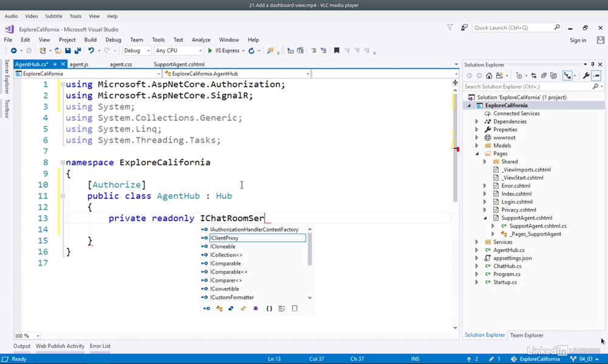Expand the Services folder in Solution Explorer
Image resolution: width=608 pixels, height=364 pixels.
pyautogui.click(x=477, y=242)
